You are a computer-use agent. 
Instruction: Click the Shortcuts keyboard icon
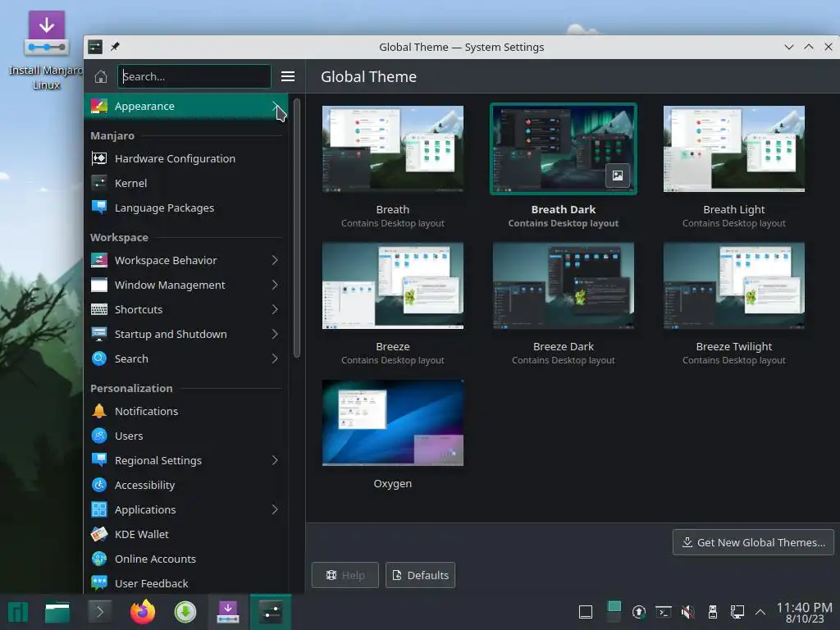tap(99, 309)
